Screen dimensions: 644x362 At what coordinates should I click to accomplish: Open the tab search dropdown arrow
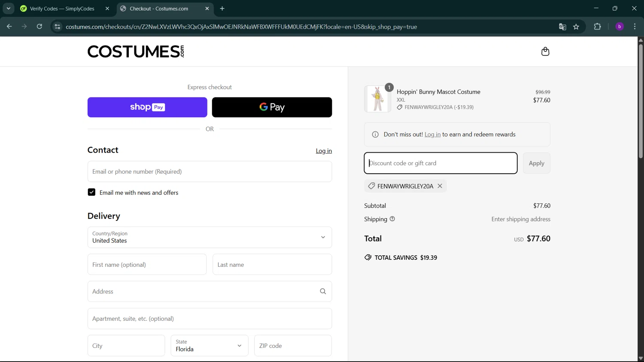9,9
